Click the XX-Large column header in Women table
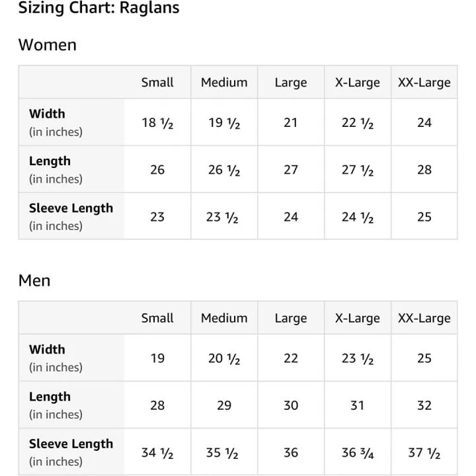Viewport: 476px width, 476px height. click(x=424, y=83)
